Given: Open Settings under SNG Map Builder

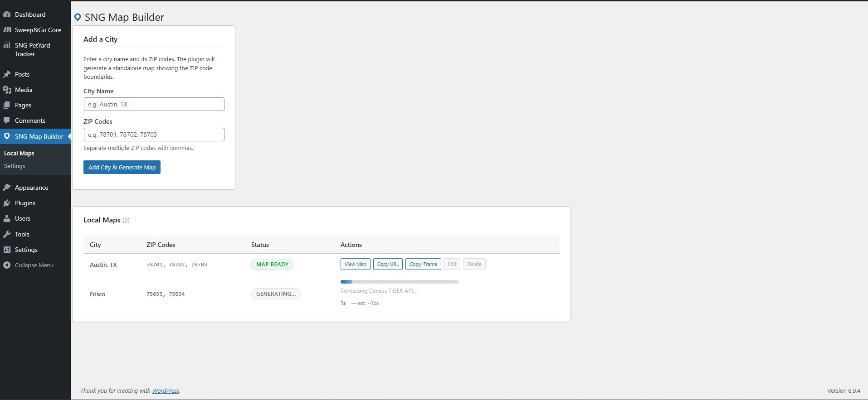Looking at the screenshot, I should tap(15, 166).
